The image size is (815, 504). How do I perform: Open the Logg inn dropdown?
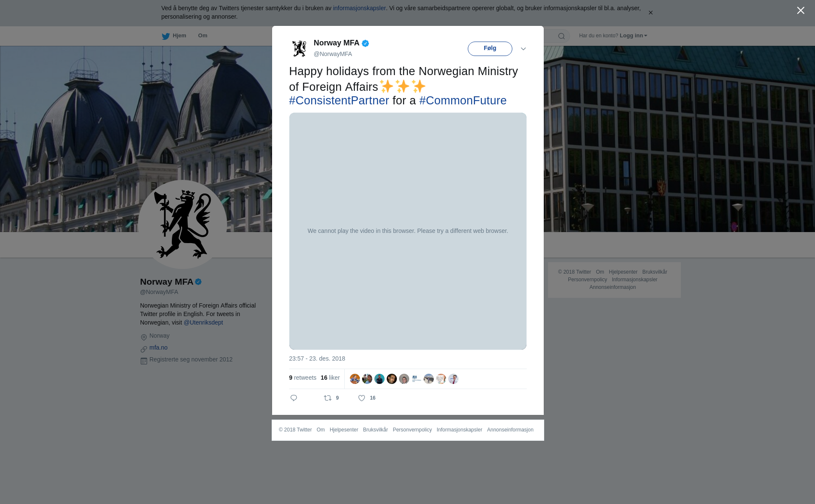point(633,36)
